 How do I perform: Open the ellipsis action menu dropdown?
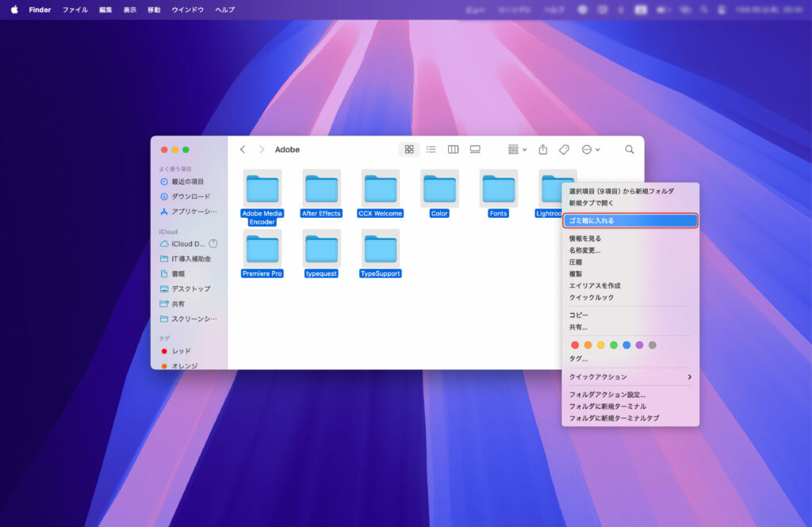591,149
